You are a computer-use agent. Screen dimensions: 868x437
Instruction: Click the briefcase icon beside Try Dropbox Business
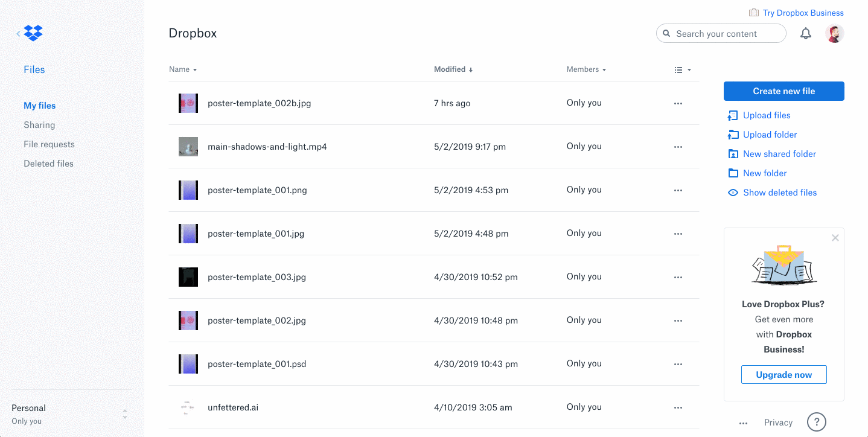(x=753, y=12)
